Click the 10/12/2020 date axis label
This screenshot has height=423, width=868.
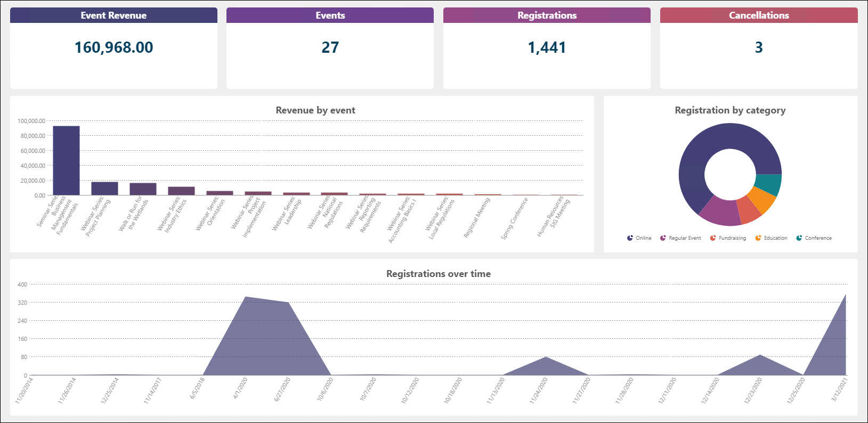(x=410, y=390)
